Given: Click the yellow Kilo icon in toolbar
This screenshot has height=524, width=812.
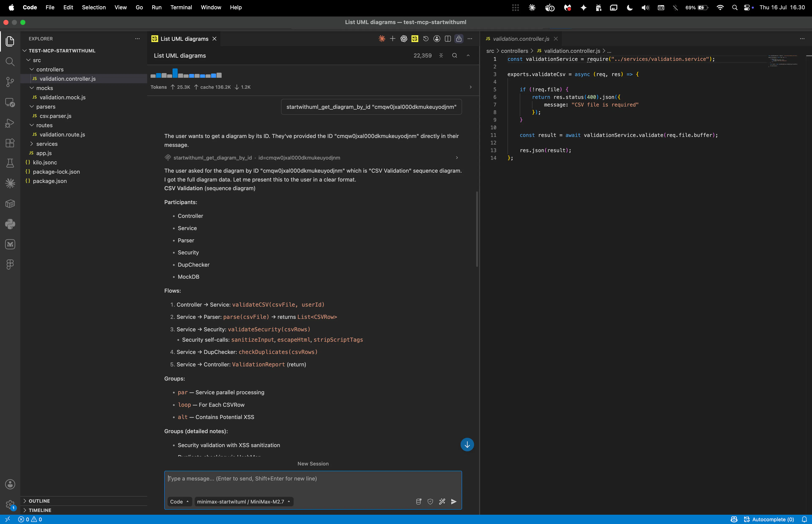Looking at the screenshot, I should pos(415,39).
